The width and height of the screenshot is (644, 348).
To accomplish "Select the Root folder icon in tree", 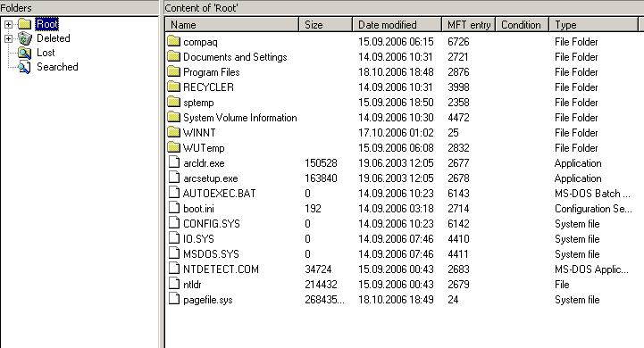I will click(25, 24).
